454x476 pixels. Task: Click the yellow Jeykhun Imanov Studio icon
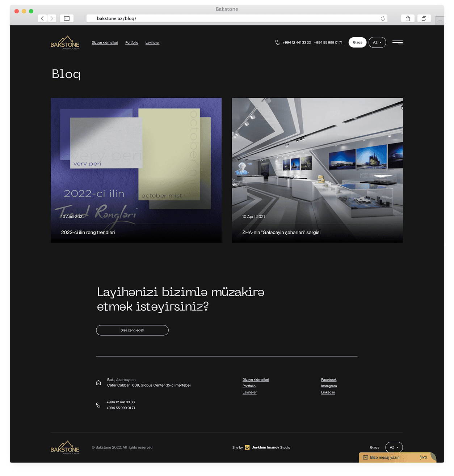pyautogui.click(x=247, y=447)
